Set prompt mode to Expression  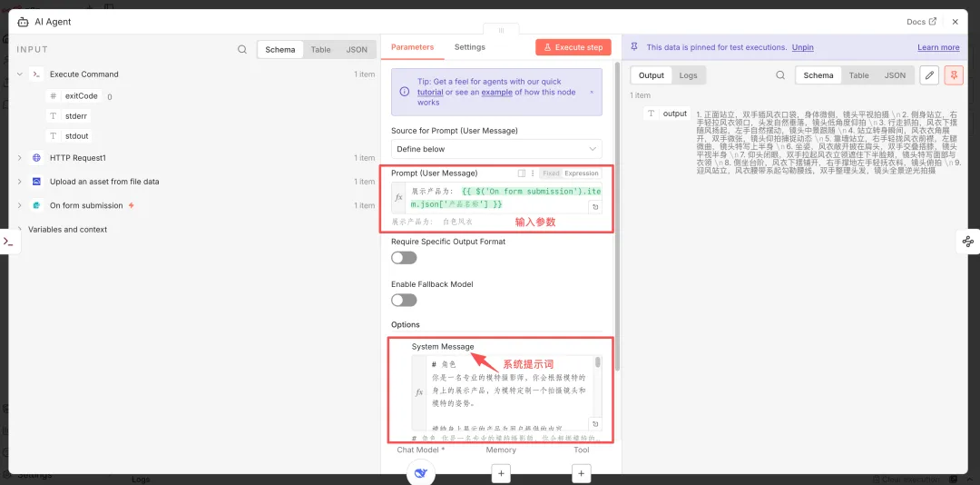(582, 173)
